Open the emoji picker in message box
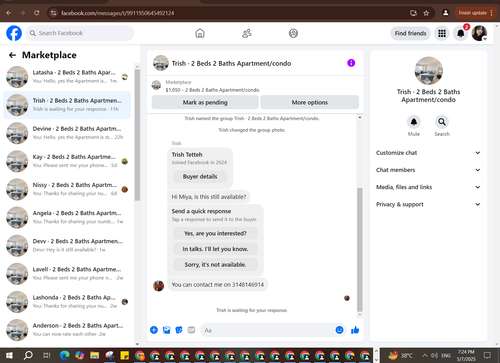 point(339,330)
